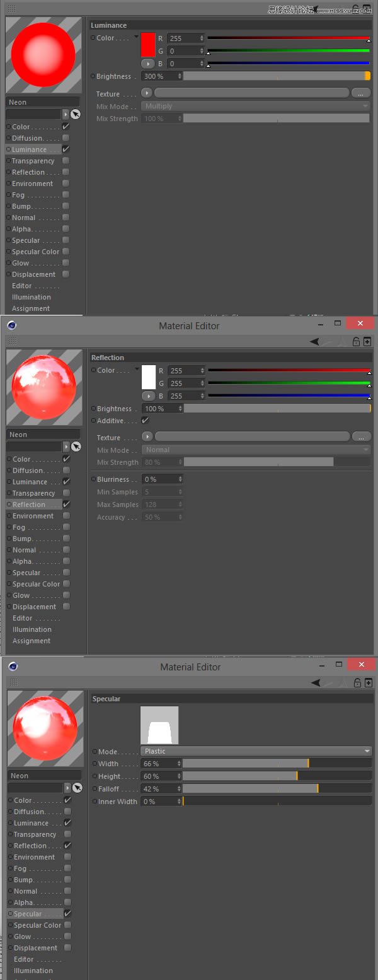Click the picker cursor icon in the Specular window
Screen dimensions: 378x980
click(77, 788)
